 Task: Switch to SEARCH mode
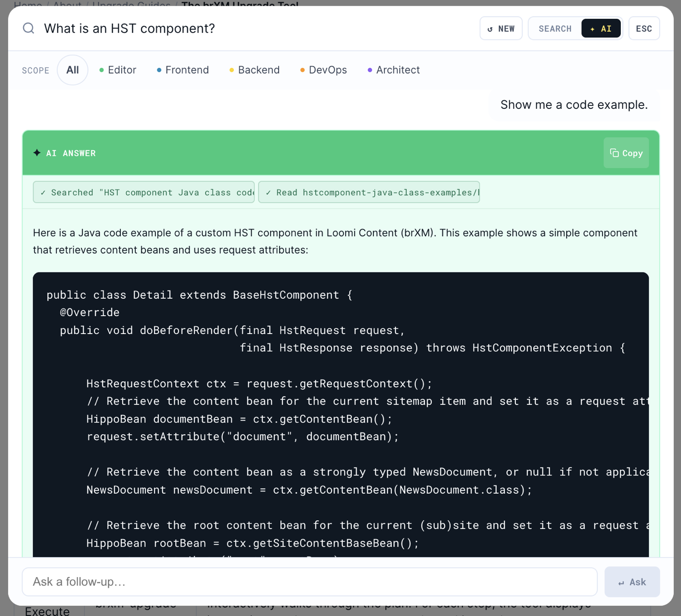555,29
